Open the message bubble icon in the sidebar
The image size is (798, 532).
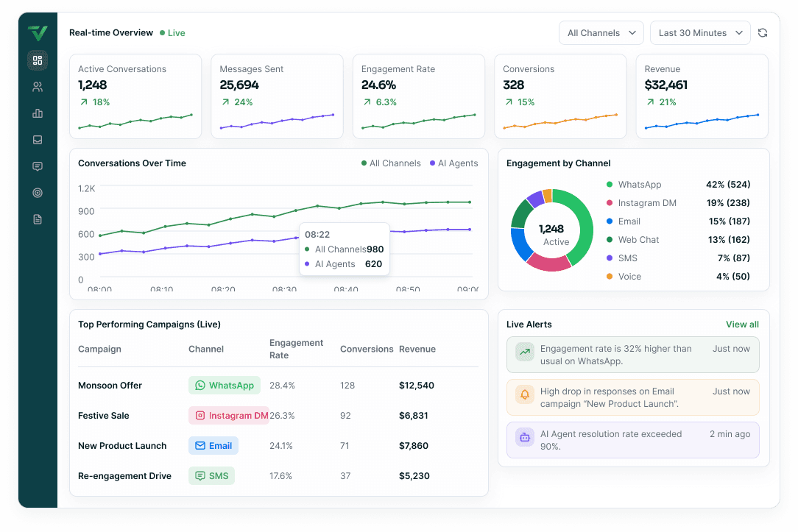[38, 166]
